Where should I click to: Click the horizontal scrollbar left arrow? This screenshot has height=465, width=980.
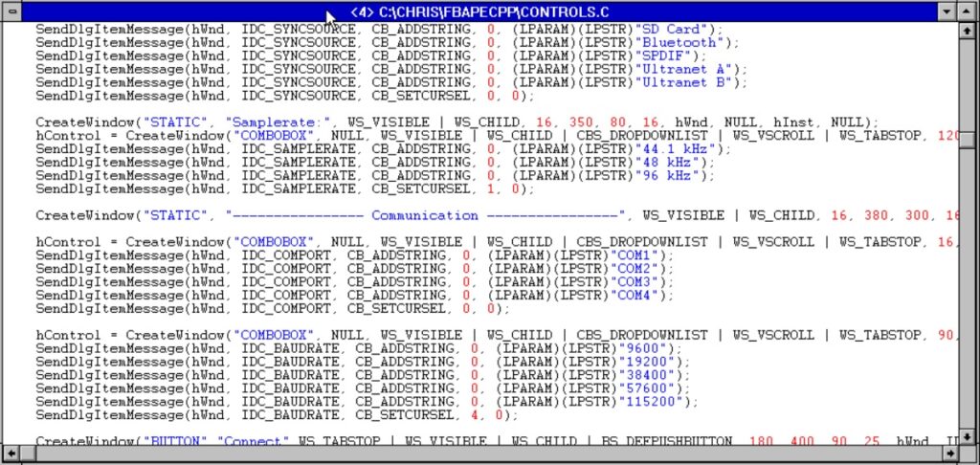[11, 454]
